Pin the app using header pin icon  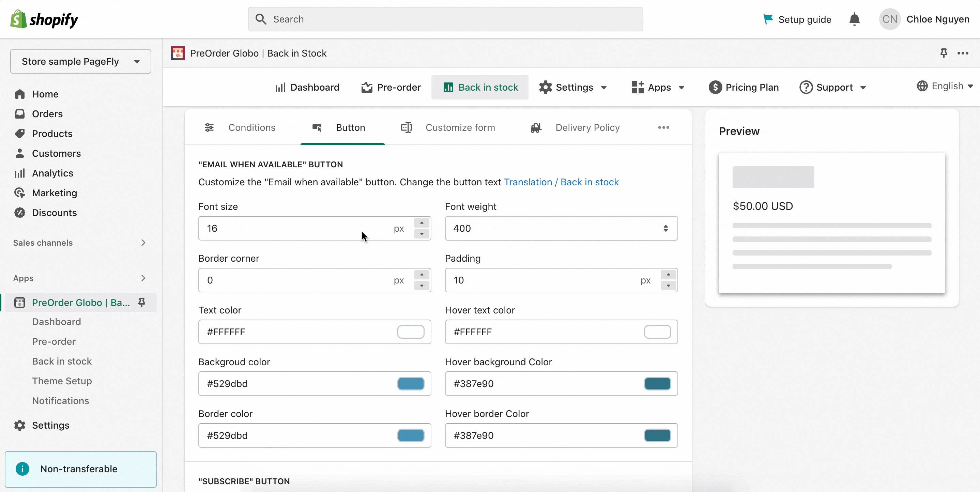point(944,53)
